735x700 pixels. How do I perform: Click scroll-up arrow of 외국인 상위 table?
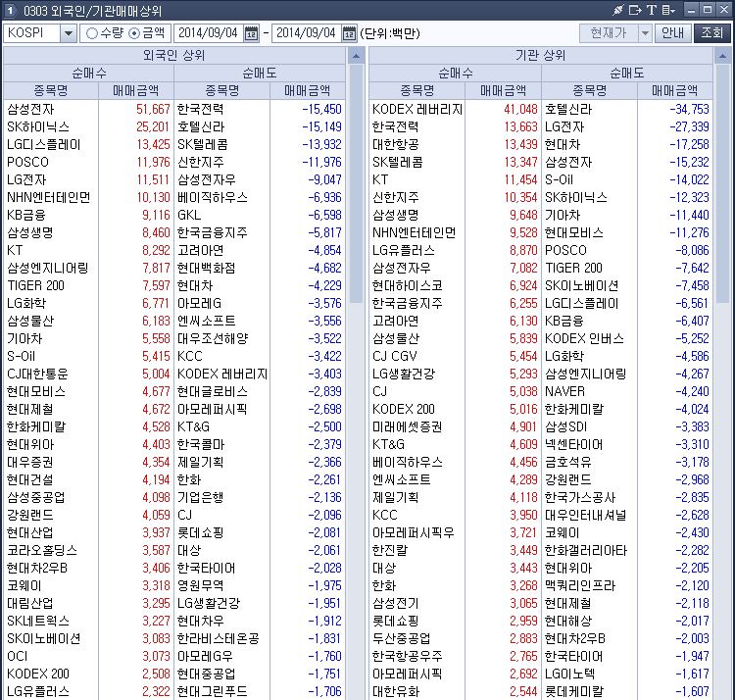point(356,56)
